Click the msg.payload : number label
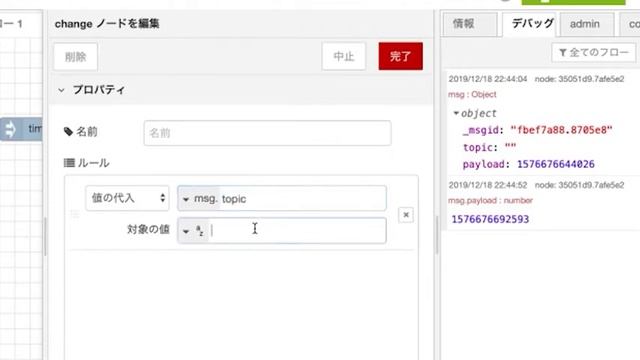Viewport: 640px width, 360px height. pyautogui.click(x=490, y=200)
